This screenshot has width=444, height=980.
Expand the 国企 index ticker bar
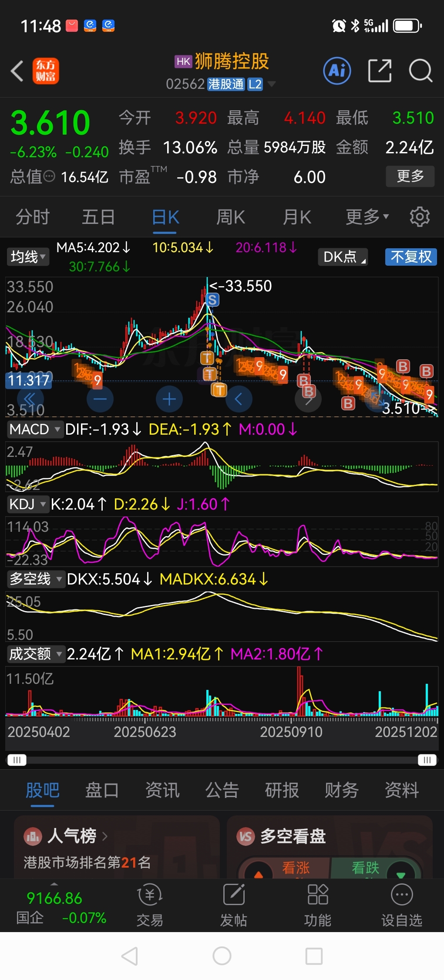(54, 884)
